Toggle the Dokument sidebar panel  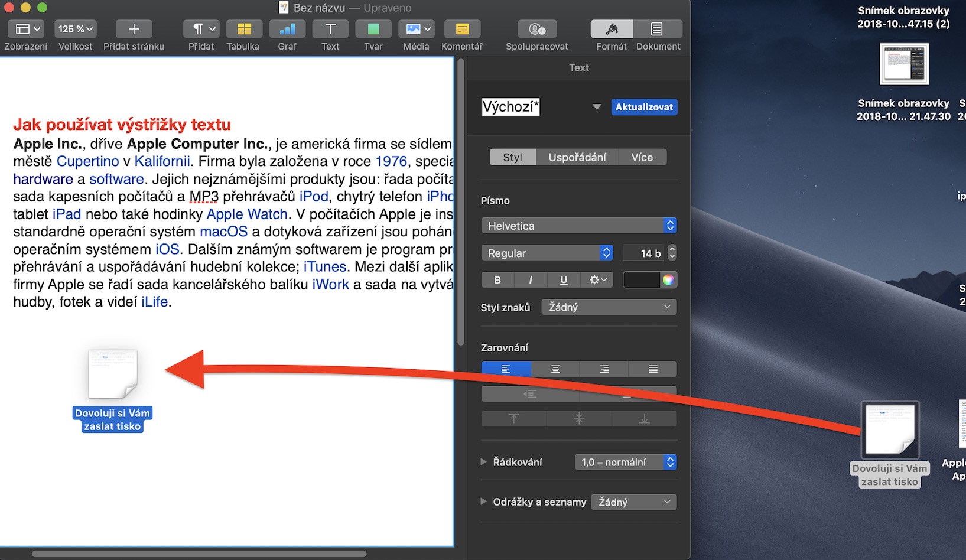(658, 29)
